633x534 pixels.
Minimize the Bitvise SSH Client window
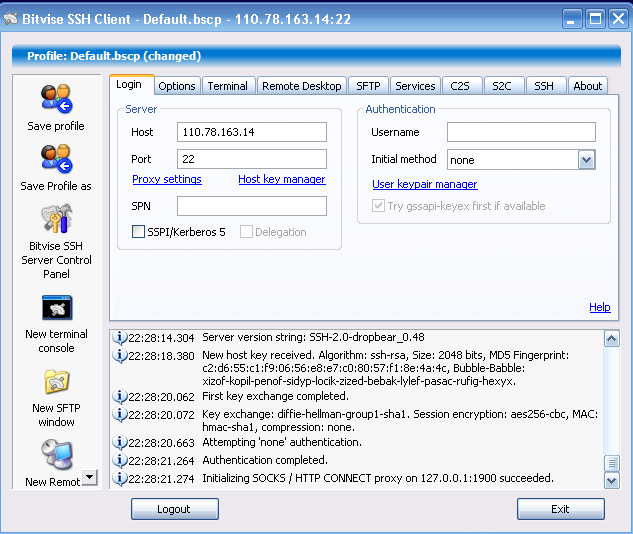coord(572,19)
